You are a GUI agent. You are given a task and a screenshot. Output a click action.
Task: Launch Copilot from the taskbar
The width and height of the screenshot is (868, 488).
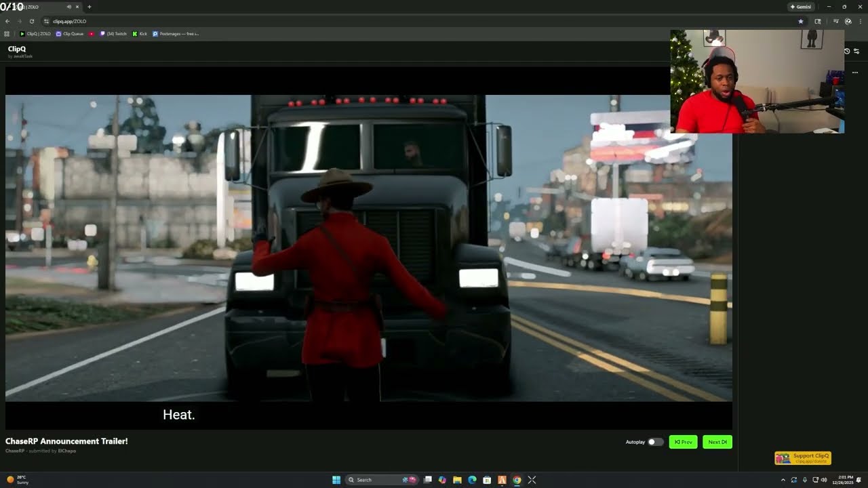coord(443,480)
